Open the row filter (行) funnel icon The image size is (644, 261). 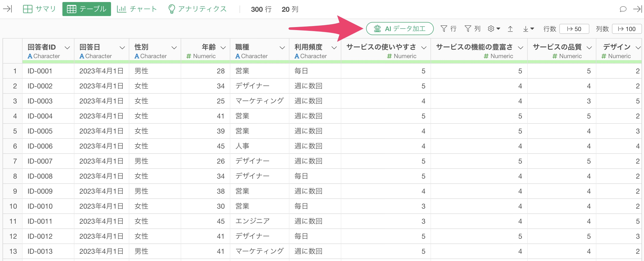click(448, 29)
